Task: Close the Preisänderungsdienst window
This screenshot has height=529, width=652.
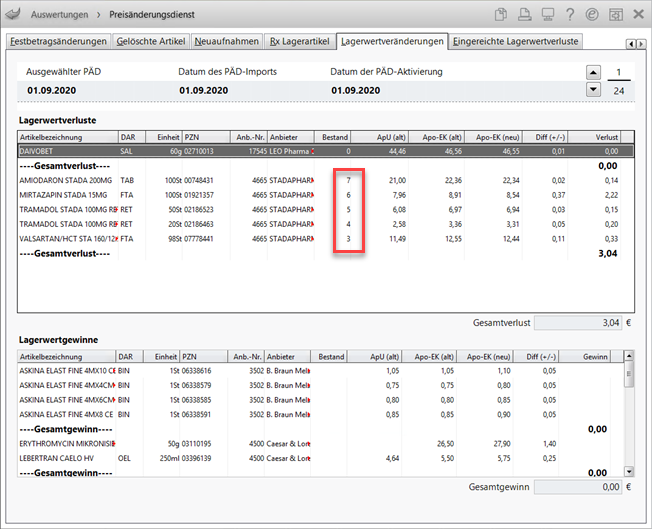Action: [639, 15]
